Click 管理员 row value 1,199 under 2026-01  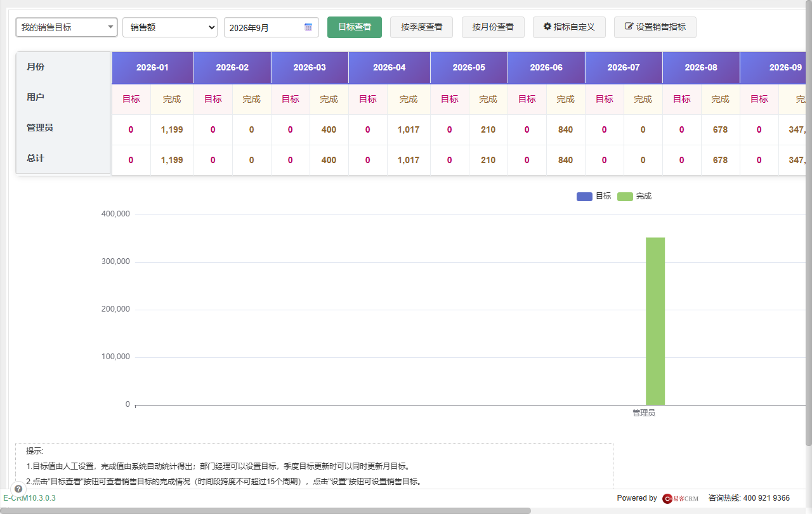pyautogui.click(x=172, y=129)
